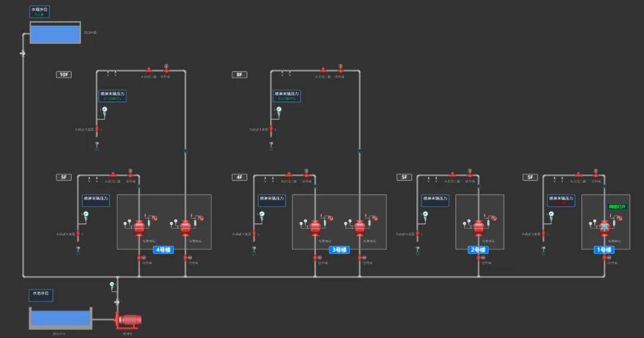Click left alarm valve in 3号楼 box
Viewport: 644px width, 338px height.
(315, 227)
